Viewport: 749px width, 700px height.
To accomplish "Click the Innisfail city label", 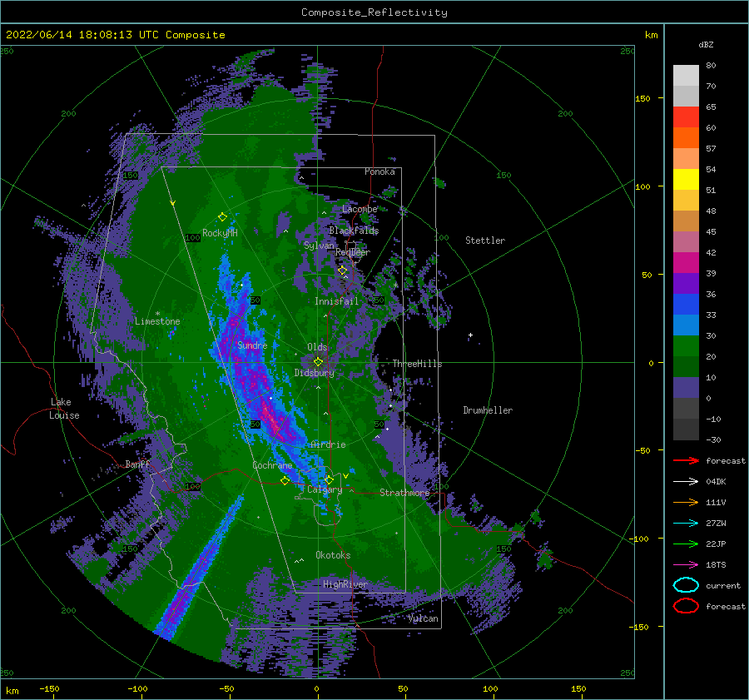I will 336,301.
